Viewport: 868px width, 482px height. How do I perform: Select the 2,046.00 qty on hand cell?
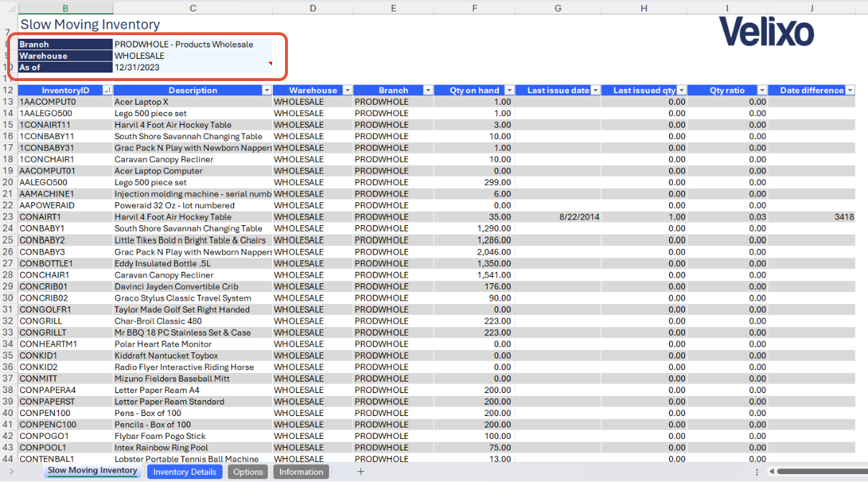[x=475, y=252]
